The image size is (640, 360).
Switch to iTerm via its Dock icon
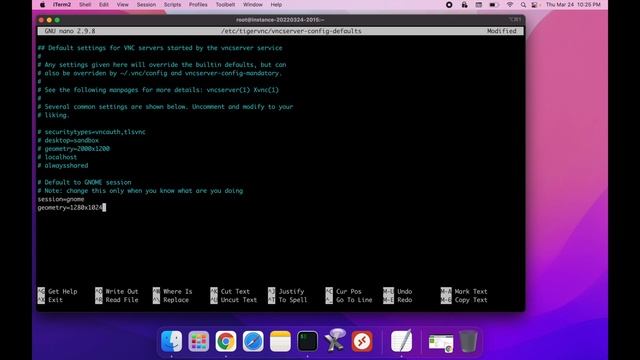pyautogui.click(x=307, y=341)
